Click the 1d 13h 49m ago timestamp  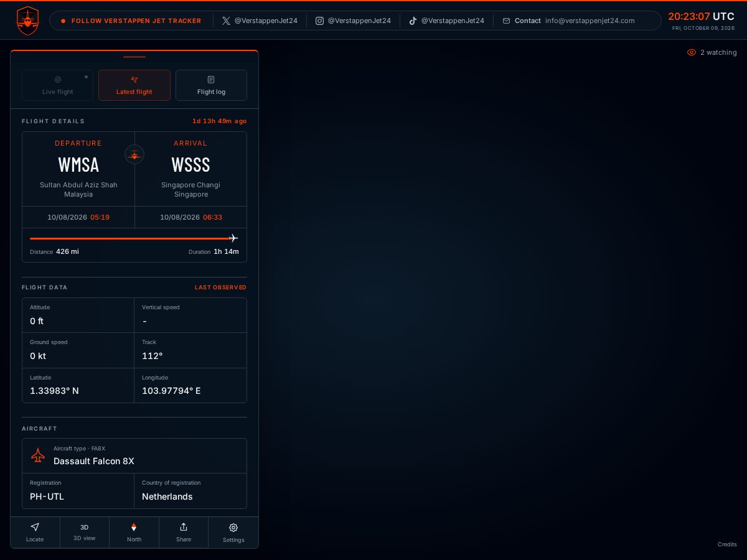pyautogui.click(x=219, y=121)
